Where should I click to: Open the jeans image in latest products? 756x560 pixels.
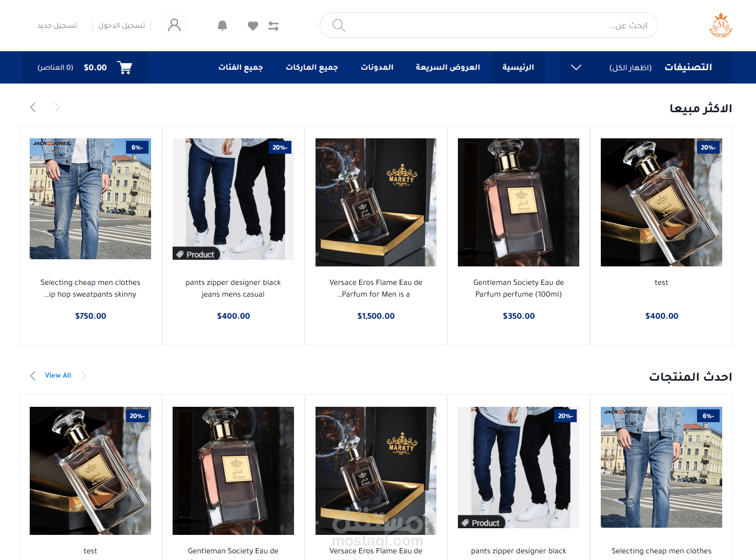point(661,467)
